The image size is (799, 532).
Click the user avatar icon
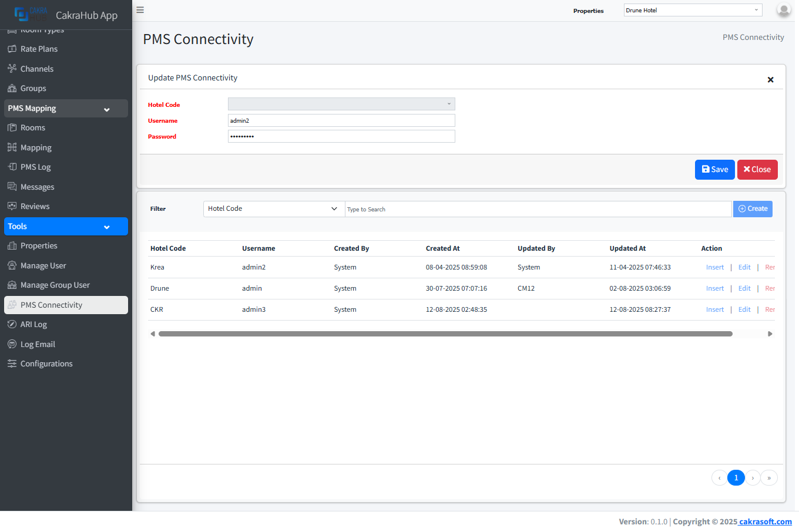783,10
